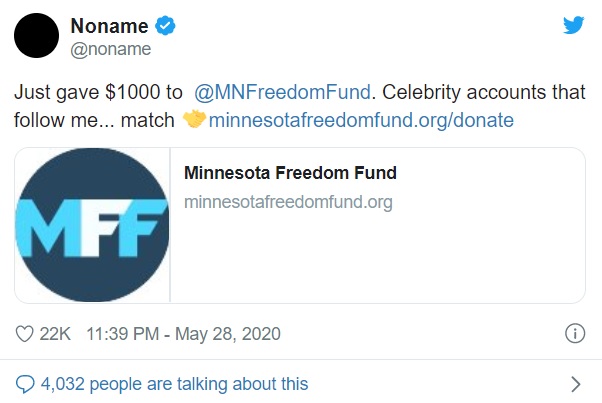Like the tweet with the heart icon
The image size is (602, 403).
25,334
